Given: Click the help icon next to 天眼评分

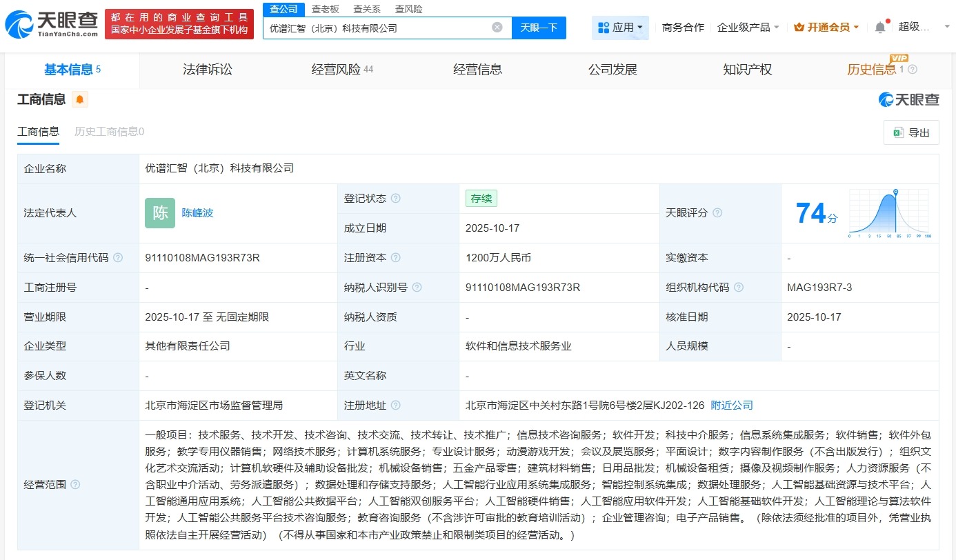Looking at the screenshot, I should pos(716,213).
